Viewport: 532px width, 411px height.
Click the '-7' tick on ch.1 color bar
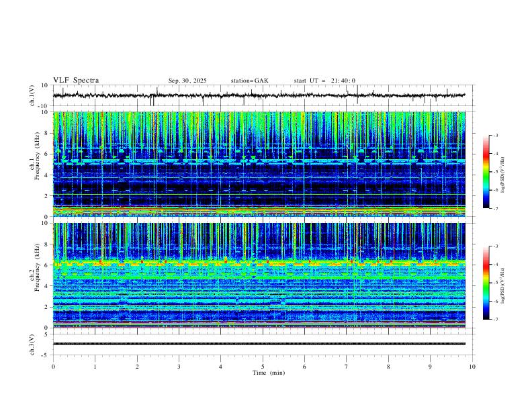(496, 209)
